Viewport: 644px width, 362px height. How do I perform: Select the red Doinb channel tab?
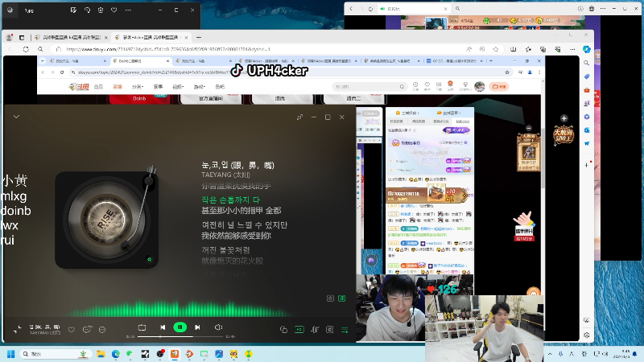139,98
